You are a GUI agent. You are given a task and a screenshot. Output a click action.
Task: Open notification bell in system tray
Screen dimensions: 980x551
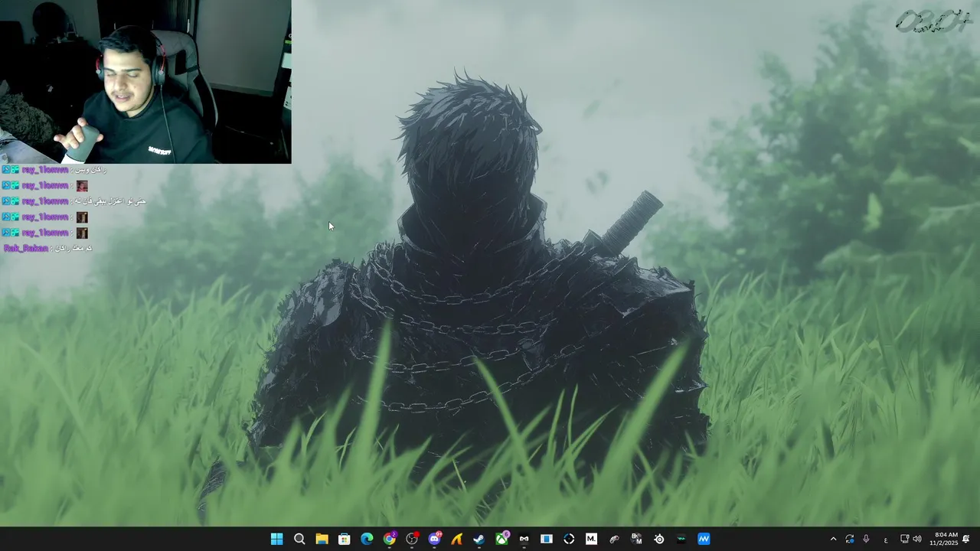pos(966,540)
